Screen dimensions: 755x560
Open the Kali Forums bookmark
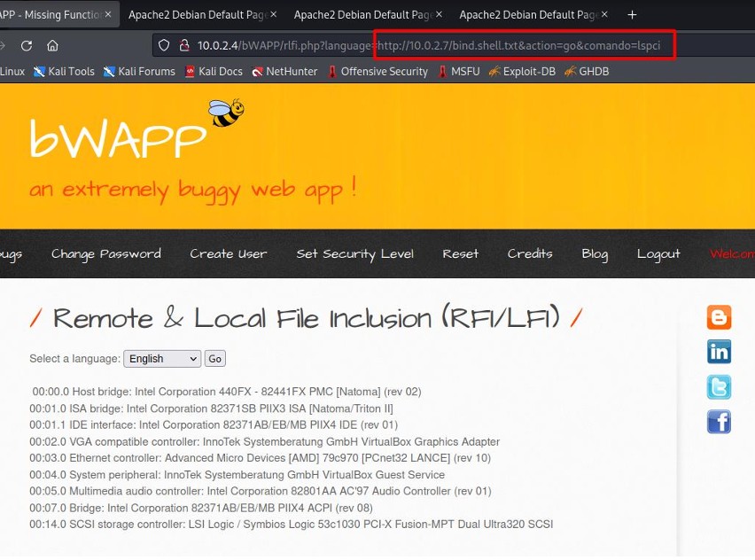point(139,72)
